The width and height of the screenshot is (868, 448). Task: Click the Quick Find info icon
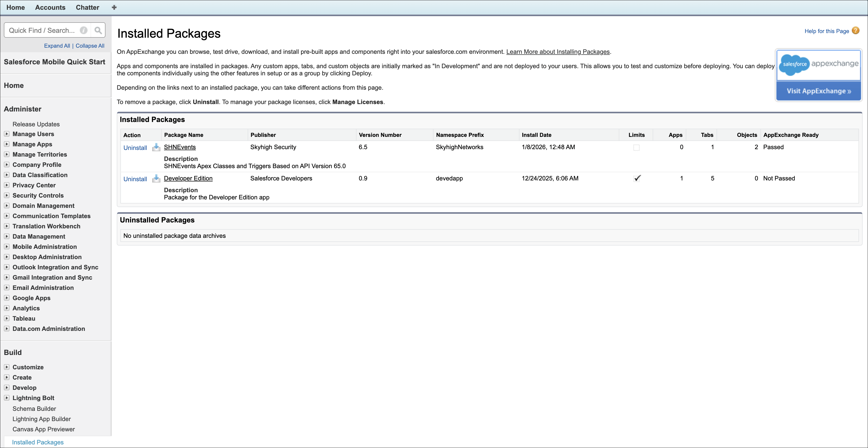(x=84, y=30)
